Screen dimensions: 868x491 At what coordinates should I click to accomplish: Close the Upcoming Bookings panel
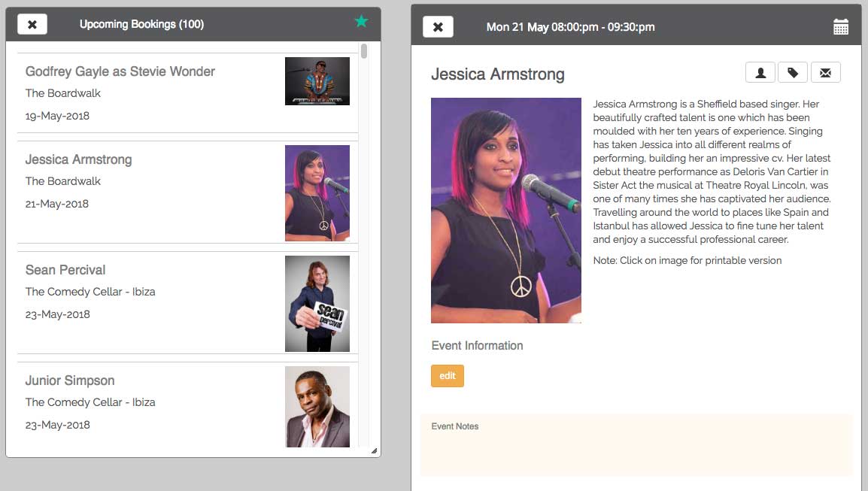[x=32, y=24]
